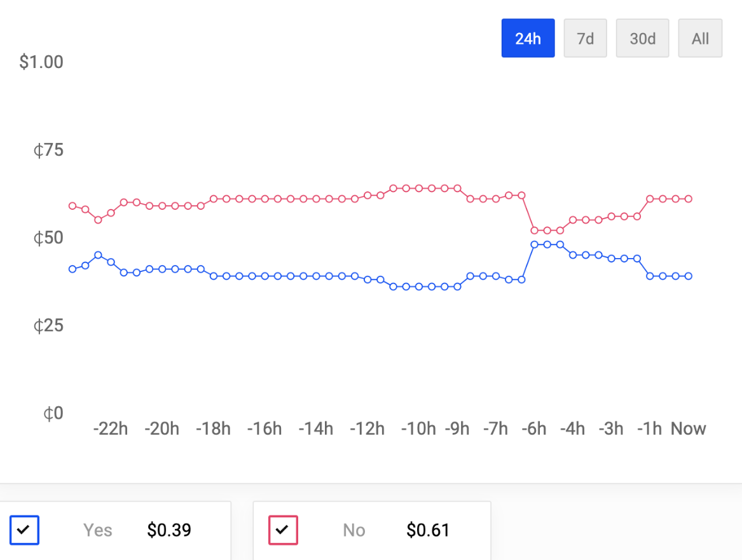Image resolution: width=742 pixels, height=560 pixels.
Task: Click the -6h time axis label
Action: coord(534,429)
